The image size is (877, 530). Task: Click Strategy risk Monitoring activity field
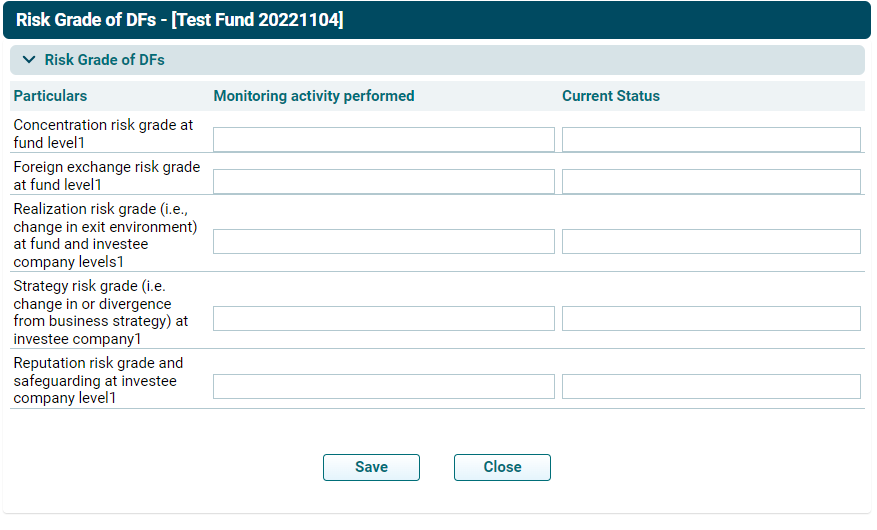pos(383,319)
